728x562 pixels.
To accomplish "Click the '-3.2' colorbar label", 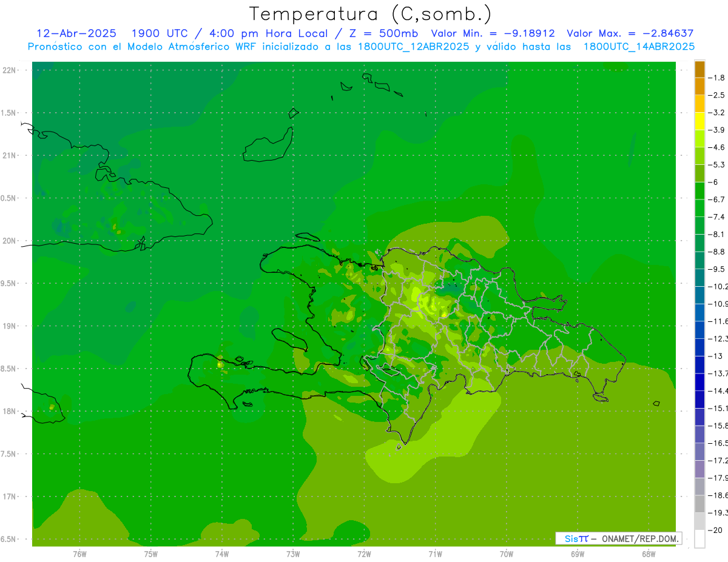I will [716, 113].
